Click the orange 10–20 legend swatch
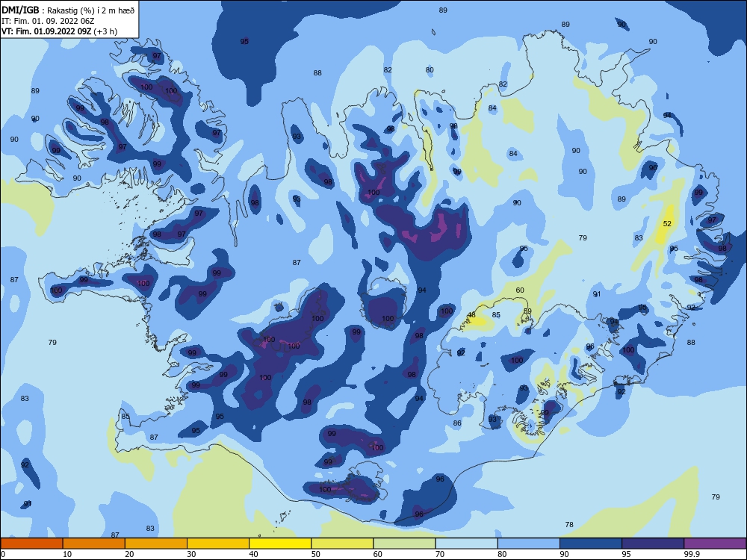 [94, 544]
